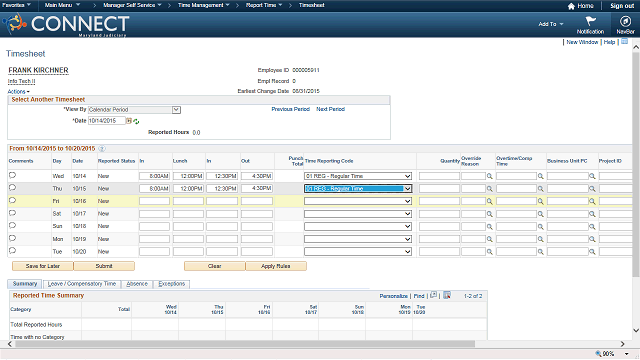Click the Submit button
The width and height of the screenshot is (640, 360).
(x=104, y=266)
